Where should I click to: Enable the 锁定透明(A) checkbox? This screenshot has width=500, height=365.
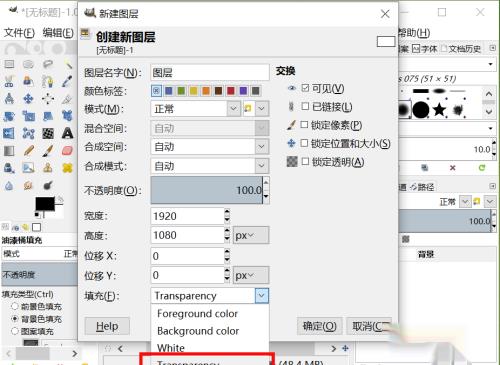(x=305, y=162)
